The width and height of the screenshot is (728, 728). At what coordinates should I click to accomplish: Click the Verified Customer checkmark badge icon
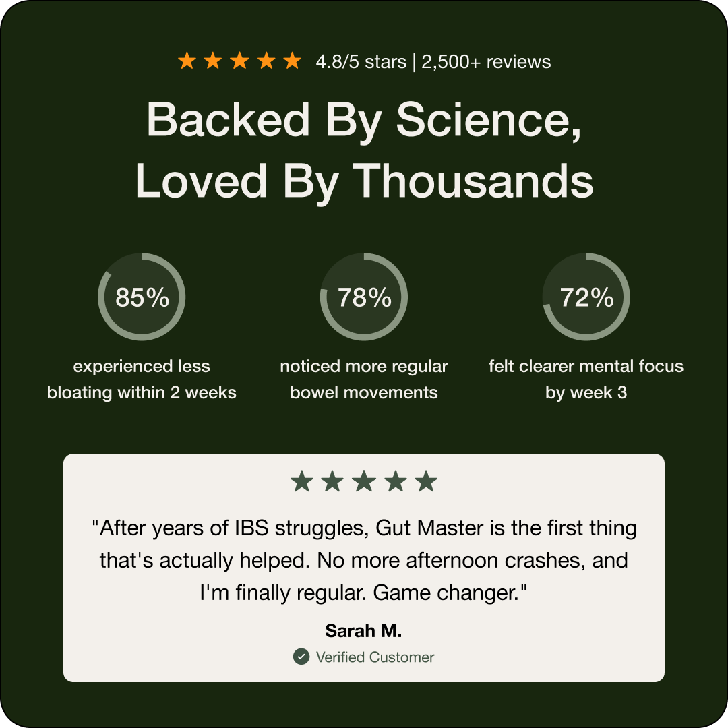pos(301,657)
